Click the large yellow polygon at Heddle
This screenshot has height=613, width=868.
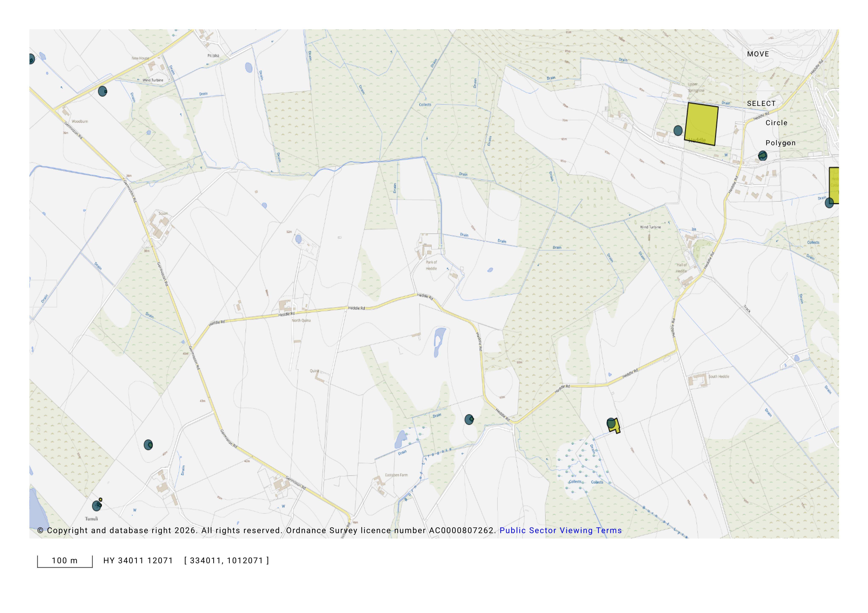701,124
